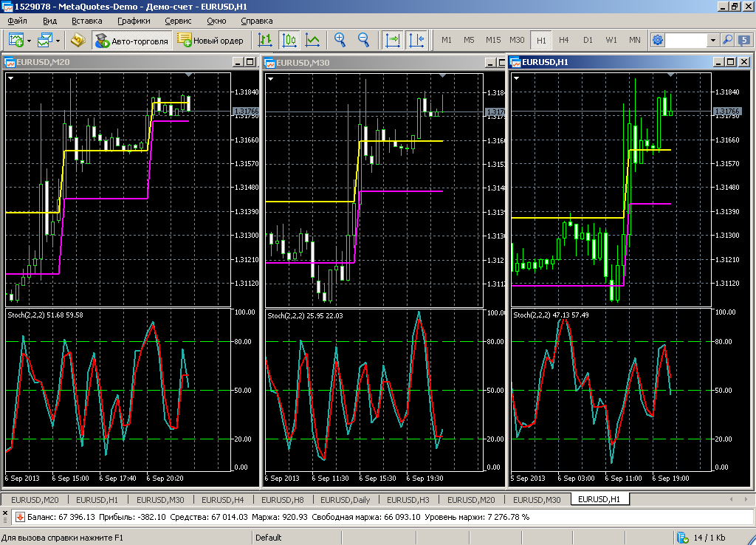Screen dimensions: 756x545
Task: Toggle the chart shift button
Action: [x=416, y=40]
